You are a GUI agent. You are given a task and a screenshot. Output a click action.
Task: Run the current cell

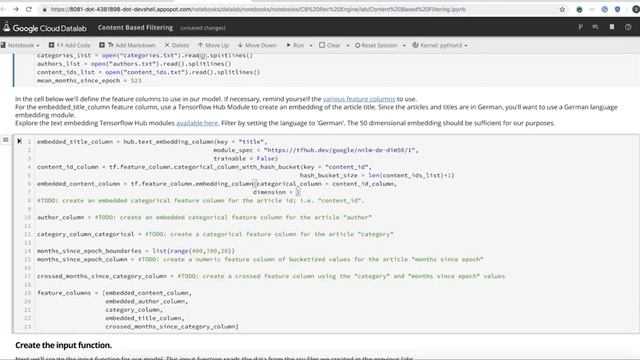tap(295, 45)
